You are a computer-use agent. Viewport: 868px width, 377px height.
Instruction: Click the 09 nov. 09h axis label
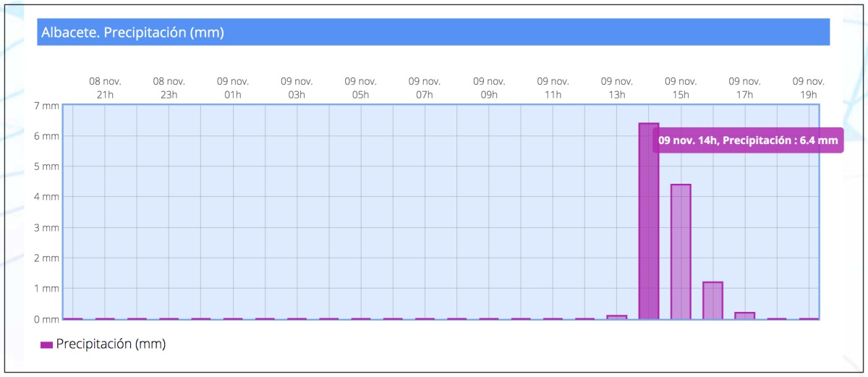[489, 88]
